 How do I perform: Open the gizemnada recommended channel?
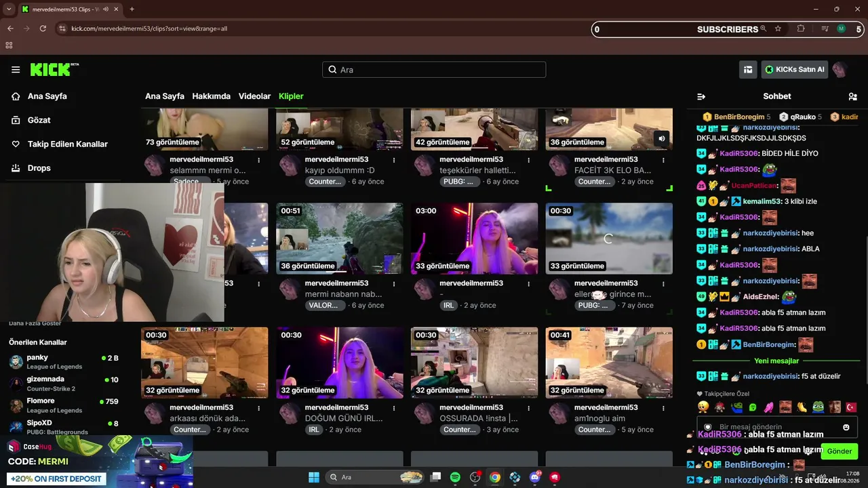(x=63, y=384)
